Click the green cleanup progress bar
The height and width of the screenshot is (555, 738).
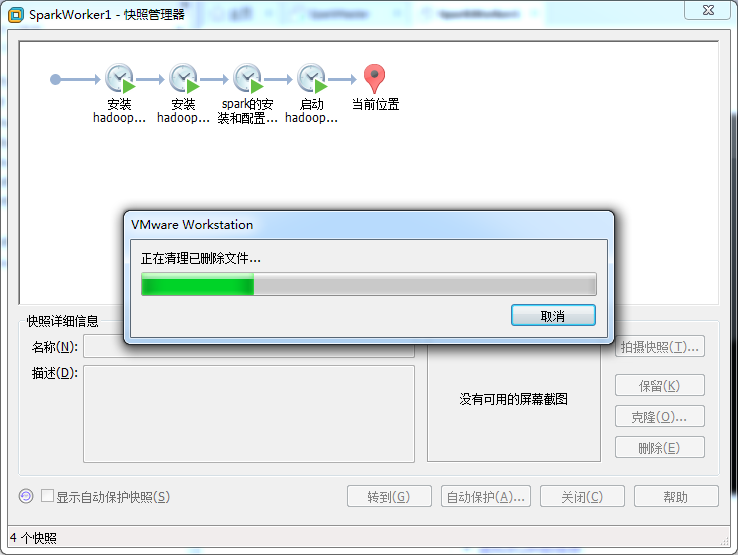coord(369,284)
